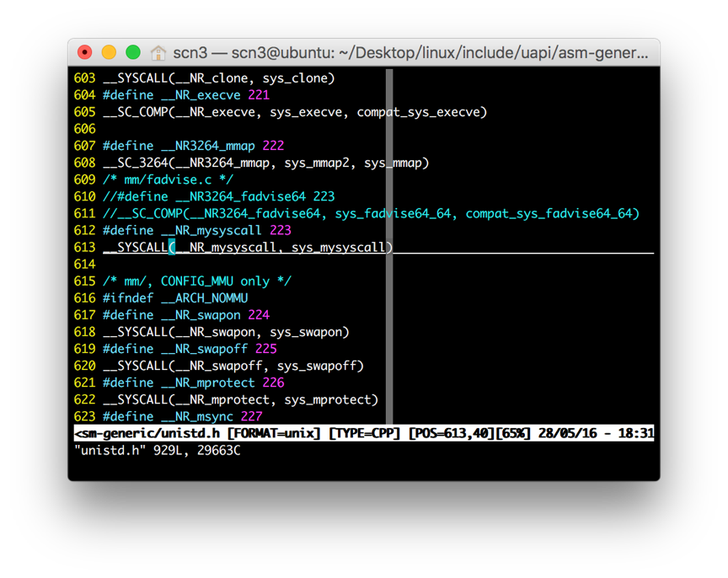This screenshot has height=578, width=728.
Task: Click value 225 on the __NR_swapoff line
Action: pyautogui.click(x=266, y=349)
